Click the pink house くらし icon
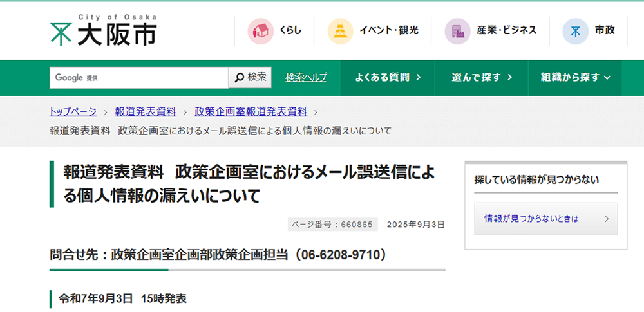 (x=260, y=31)
